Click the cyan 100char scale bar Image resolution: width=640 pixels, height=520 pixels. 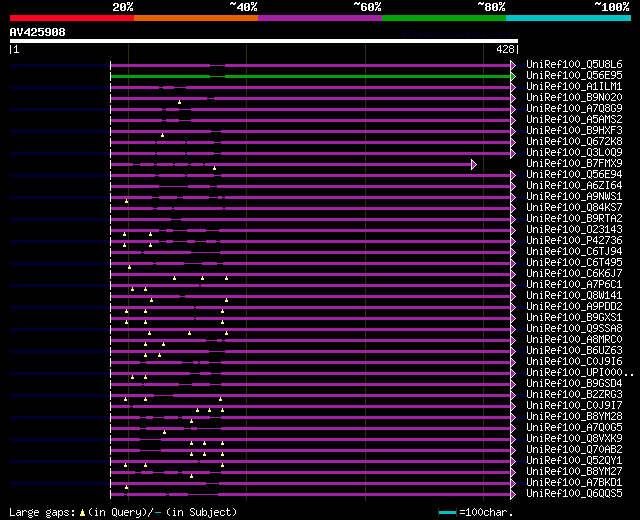click(x=447, y=512)
